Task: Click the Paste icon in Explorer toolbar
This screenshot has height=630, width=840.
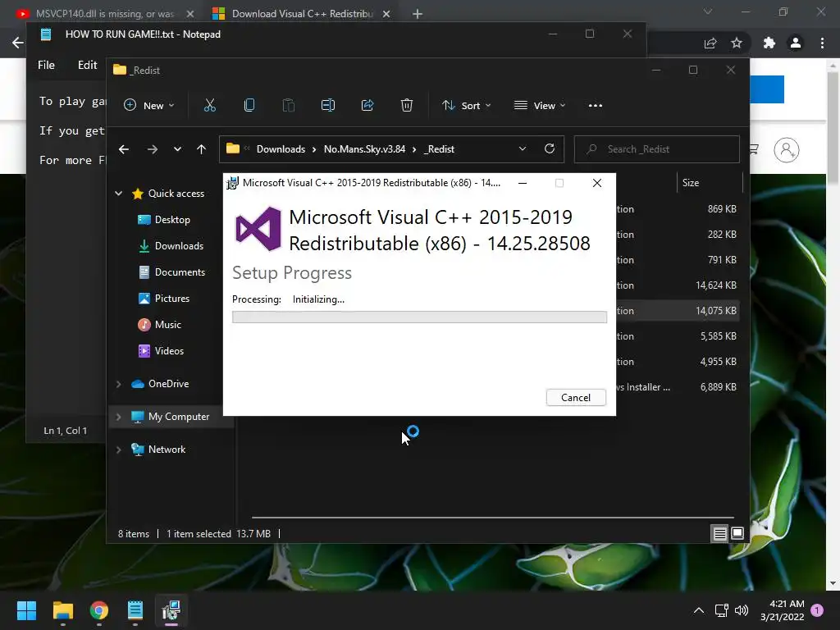Action: pyautogui.click(x=288, y=105)
